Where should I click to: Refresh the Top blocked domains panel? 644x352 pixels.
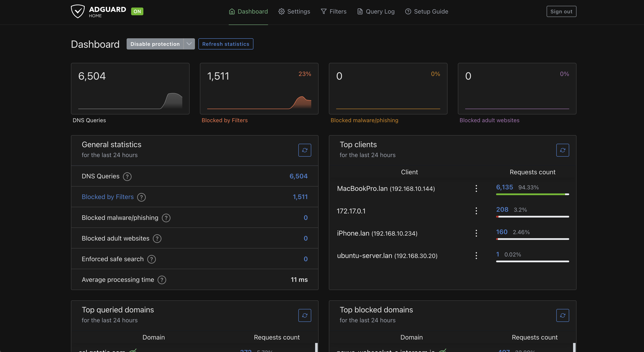pos(563,315)
